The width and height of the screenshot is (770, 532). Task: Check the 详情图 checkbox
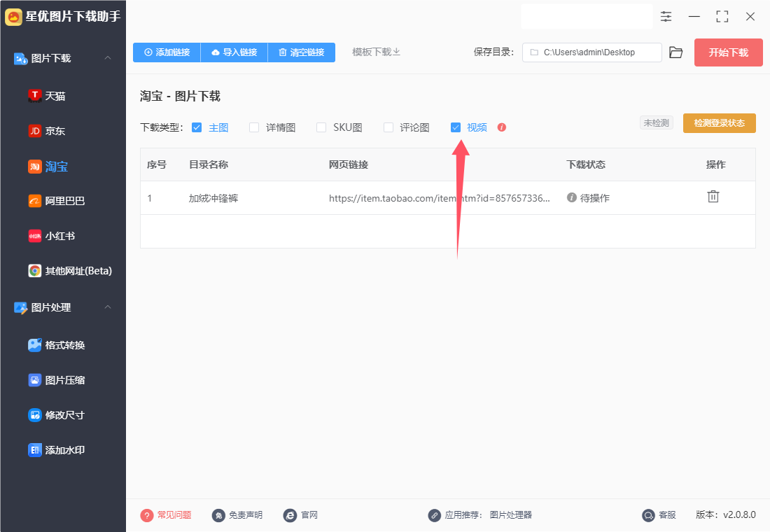click(254, 127)
